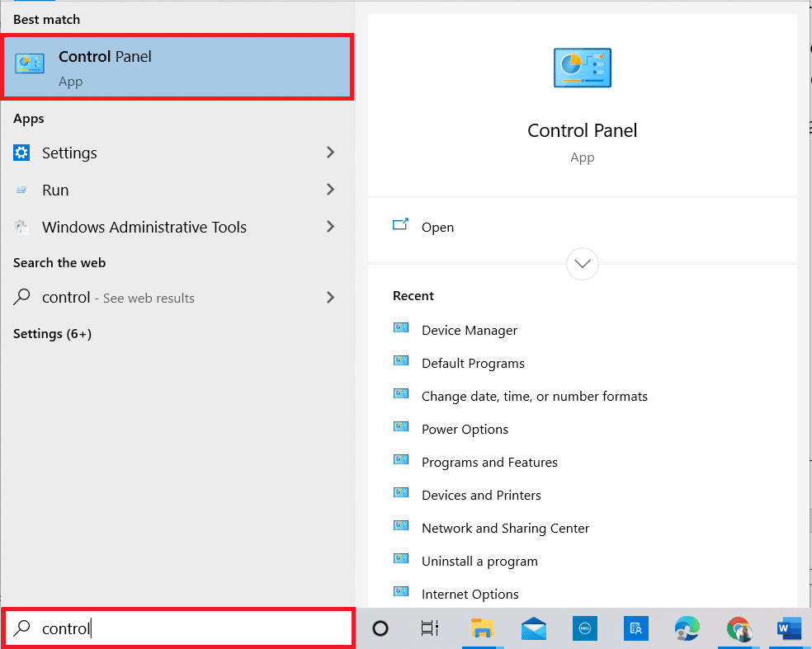Expand more actions with the round chevron
This screenshot has height=649, width=812.
coord(583,264)
